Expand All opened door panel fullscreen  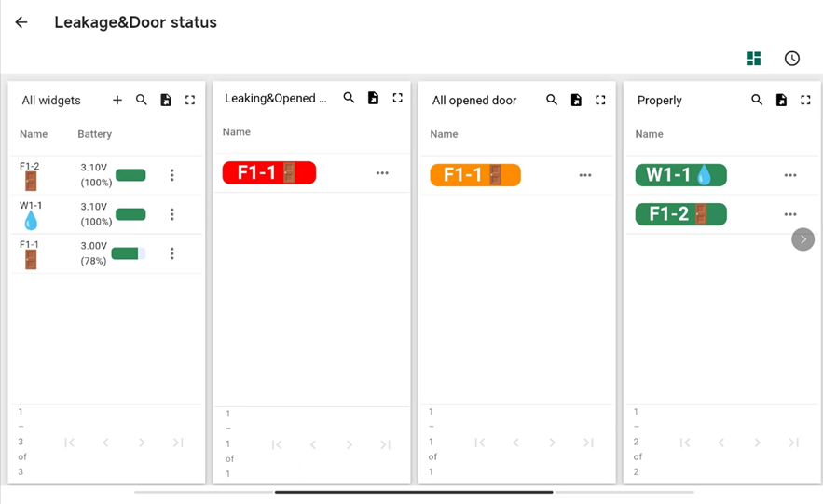(600, 100)
